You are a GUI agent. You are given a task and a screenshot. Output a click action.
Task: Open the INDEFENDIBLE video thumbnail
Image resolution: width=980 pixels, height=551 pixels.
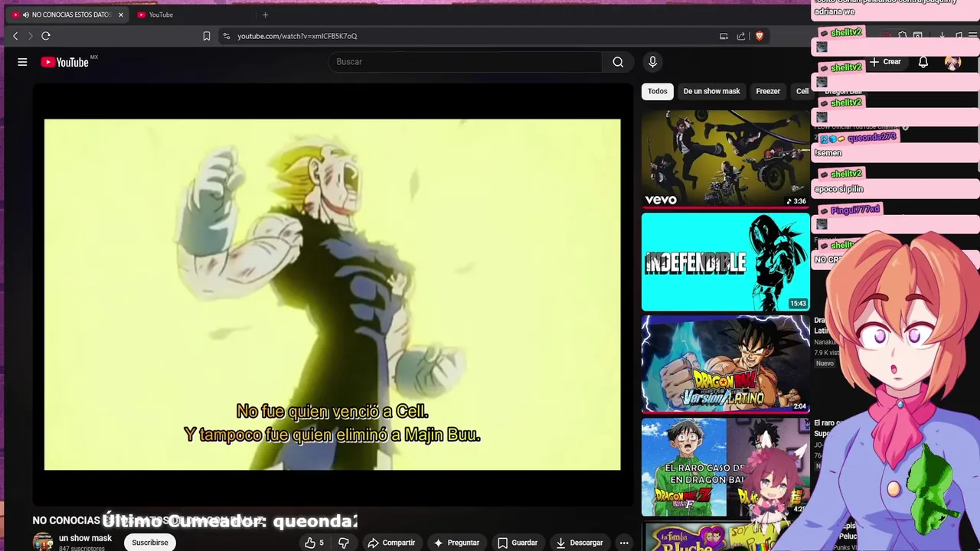pyautogui.click(x=725, y=262)
